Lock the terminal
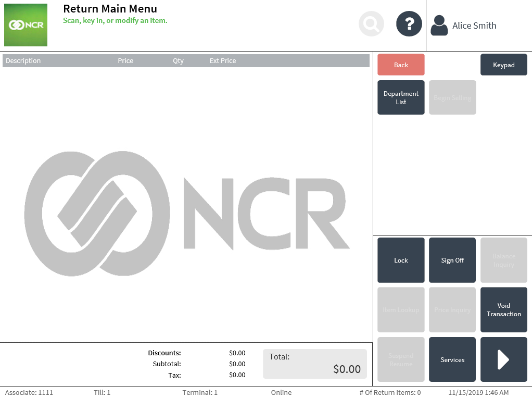 [x=401, y=260]
